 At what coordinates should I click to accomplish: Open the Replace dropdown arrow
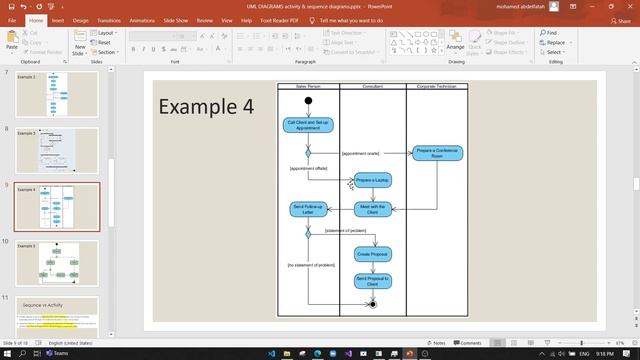click(x=571, y=42)
